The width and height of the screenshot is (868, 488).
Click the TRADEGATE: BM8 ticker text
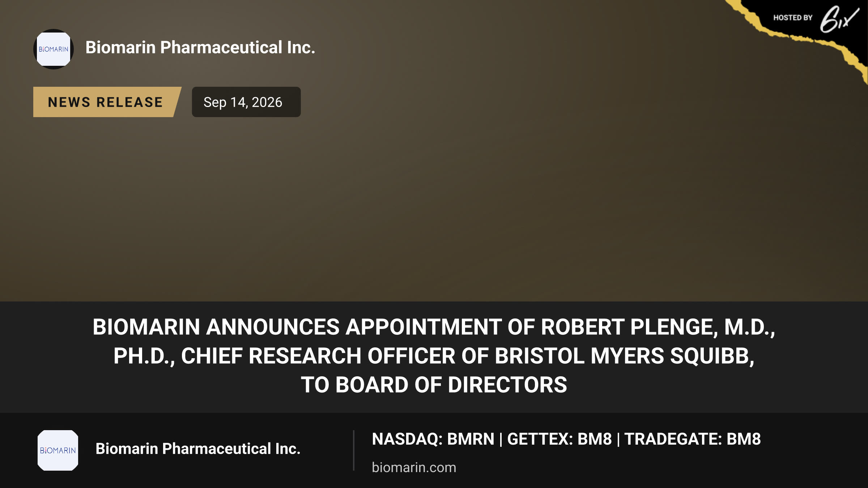point(693,439)
